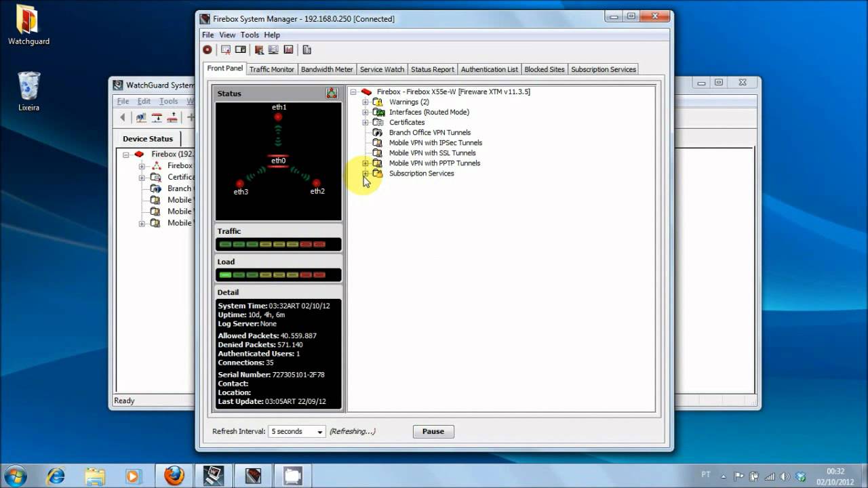Switch to the Bandwidth Meter tab

[x=327, y=69]
